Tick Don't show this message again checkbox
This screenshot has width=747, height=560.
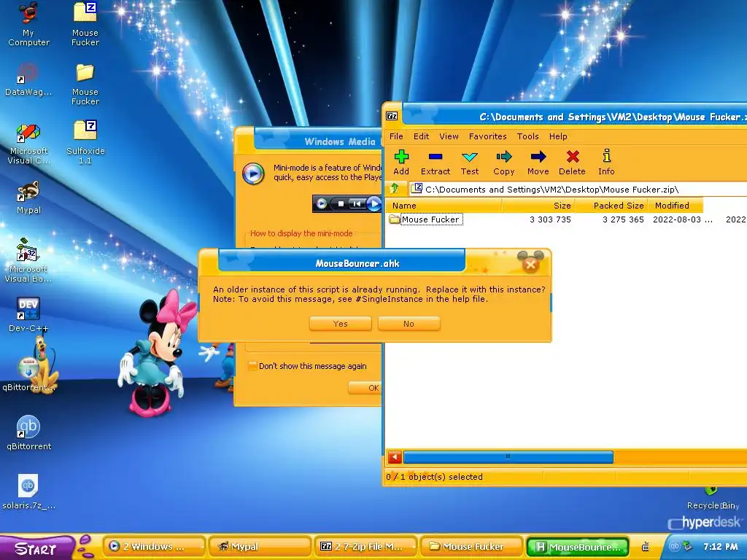click(252, 366)
